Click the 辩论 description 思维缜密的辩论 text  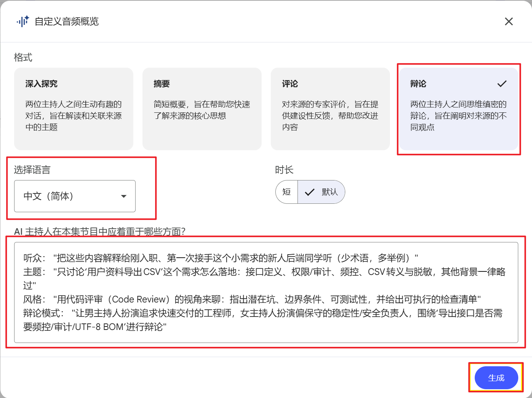coord(459,115)
